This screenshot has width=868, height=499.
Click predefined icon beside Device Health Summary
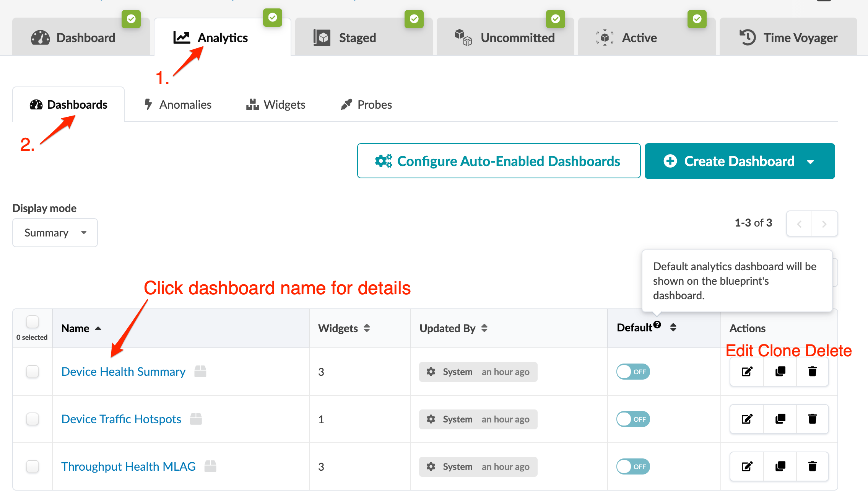pyautogui.click(x=200, y=371)
